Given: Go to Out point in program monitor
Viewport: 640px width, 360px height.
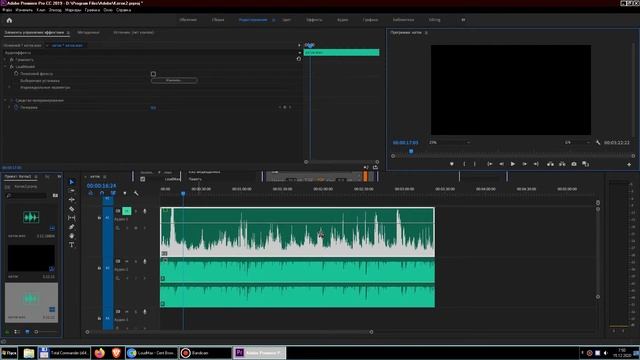Looking at the screenshot, I should [536, 164].
